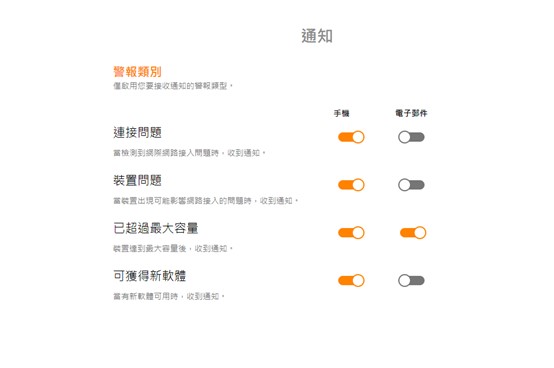
Task: Click the 已超過最大容量 row title
Action: [x=156, y=228]
